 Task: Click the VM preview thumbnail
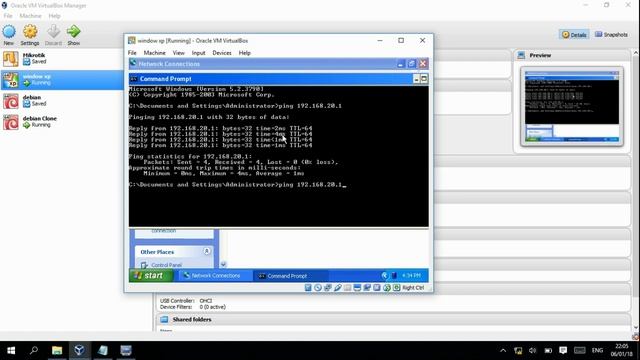[572, 107]
